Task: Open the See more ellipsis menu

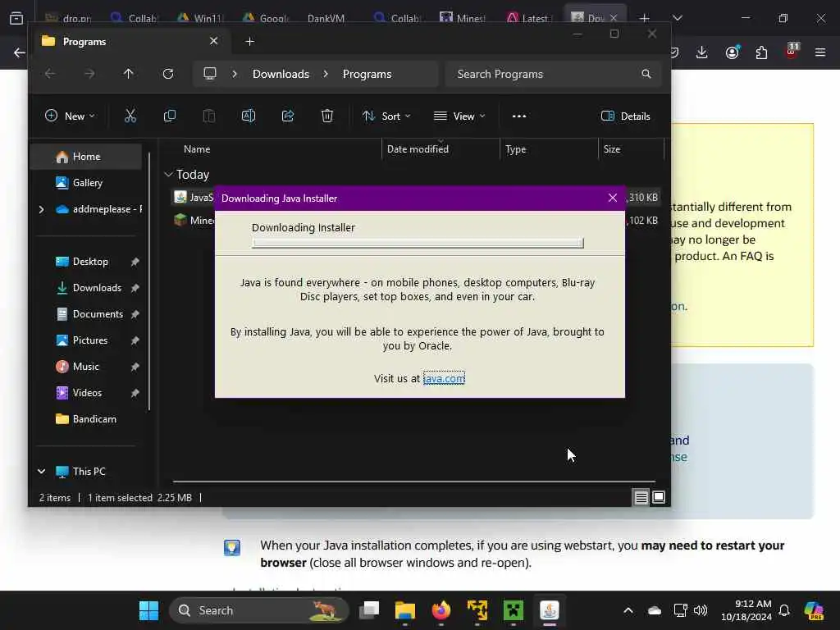Action: pyautogui.click(x=519, y=116)
